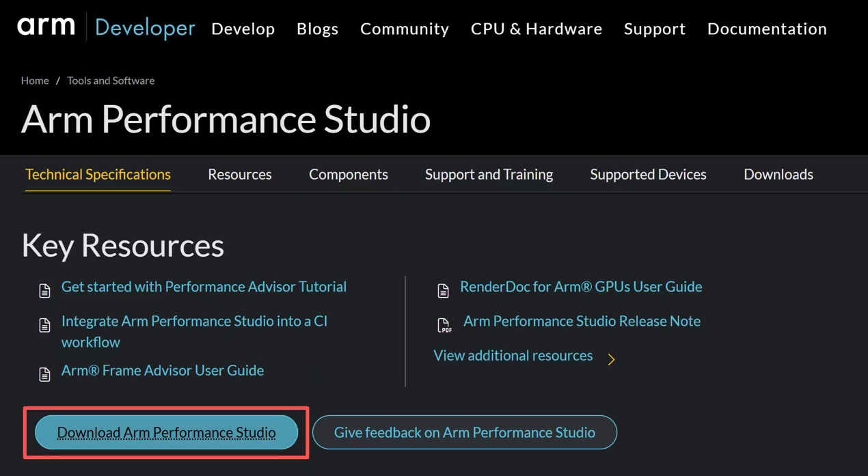Click the document icon beside the CI workflow link

pyautogui.click(x=44, y=325)
